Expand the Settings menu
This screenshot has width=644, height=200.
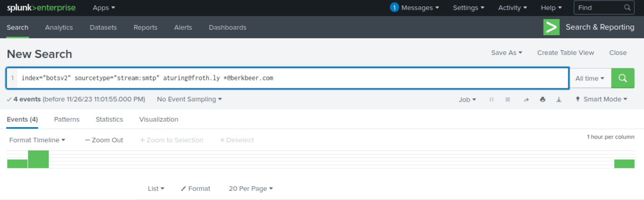click(468, 8)
